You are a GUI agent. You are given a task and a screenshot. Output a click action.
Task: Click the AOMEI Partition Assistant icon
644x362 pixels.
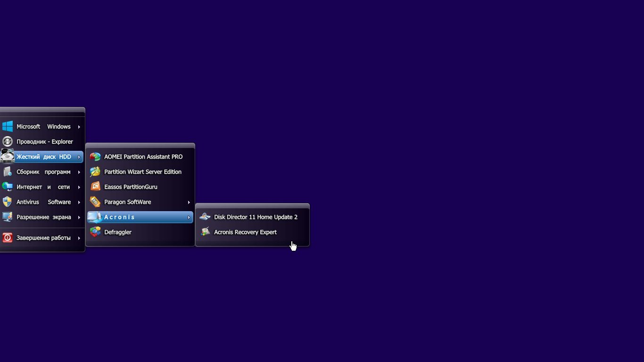click(x=95, y=156)
